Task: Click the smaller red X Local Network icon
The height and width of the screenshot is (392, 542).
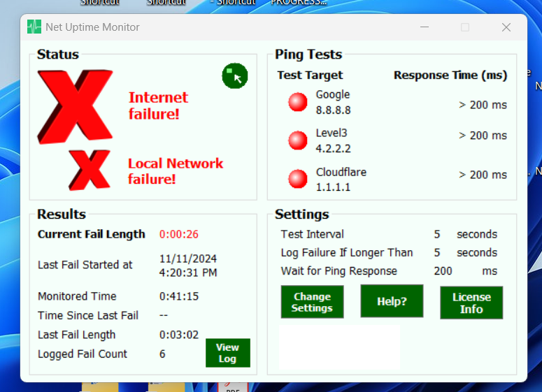Action: click(90, 170)
